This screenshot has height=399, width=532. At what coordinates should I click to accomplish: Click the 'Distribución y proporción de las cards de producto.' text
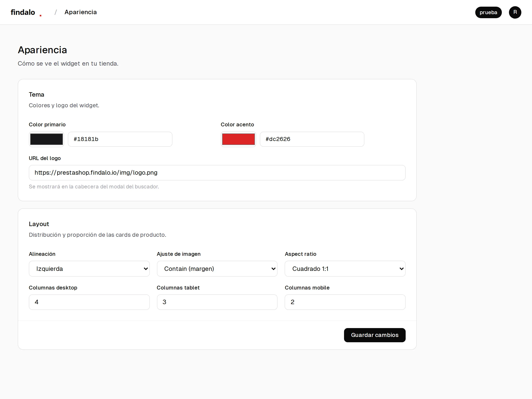(97, 235)
